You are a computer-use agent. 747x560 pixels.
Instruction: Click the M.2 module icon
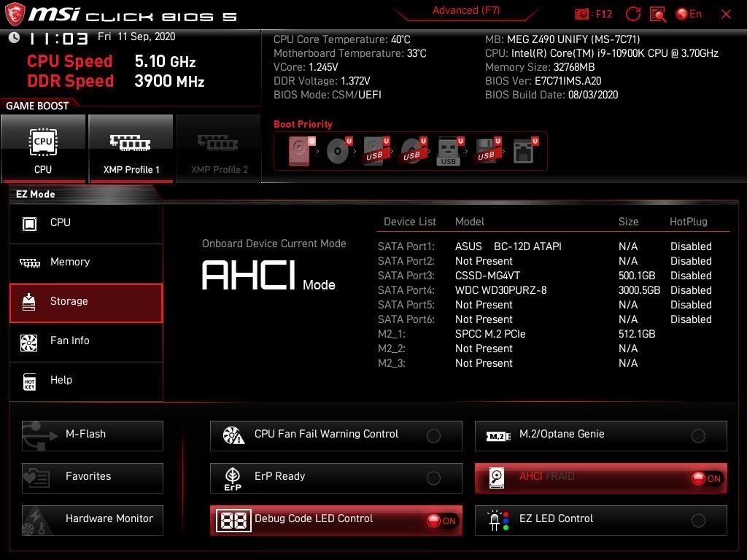[x=498, y=436]
